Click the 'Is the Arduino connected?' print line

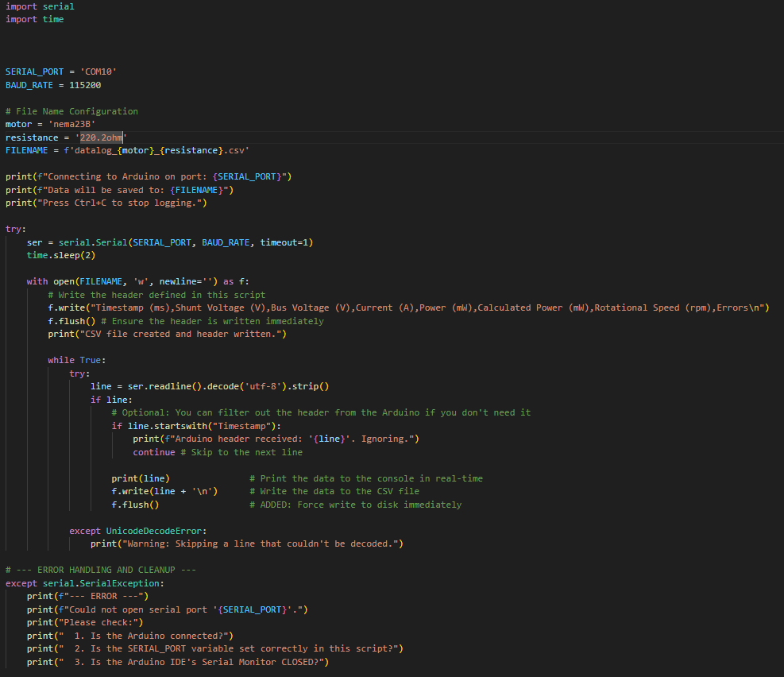point(129,636)
